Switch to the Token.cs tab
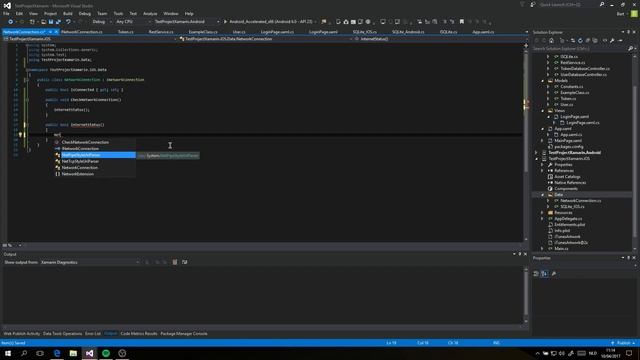The width and height of the screenshot is (640, 360). [125, 32]
